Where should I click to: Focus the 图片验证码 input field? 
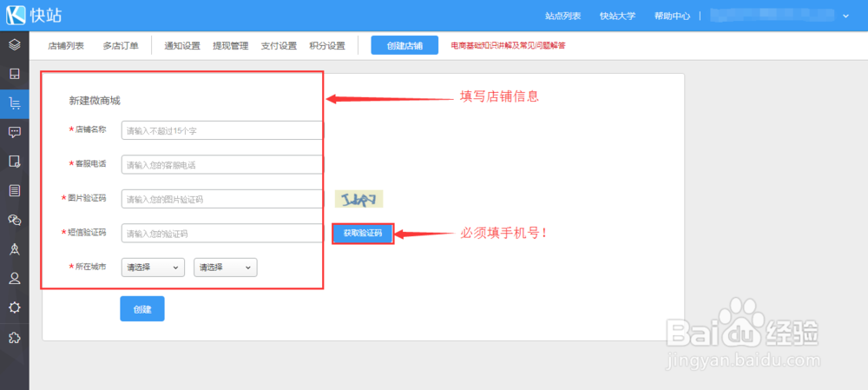[222, 199]
